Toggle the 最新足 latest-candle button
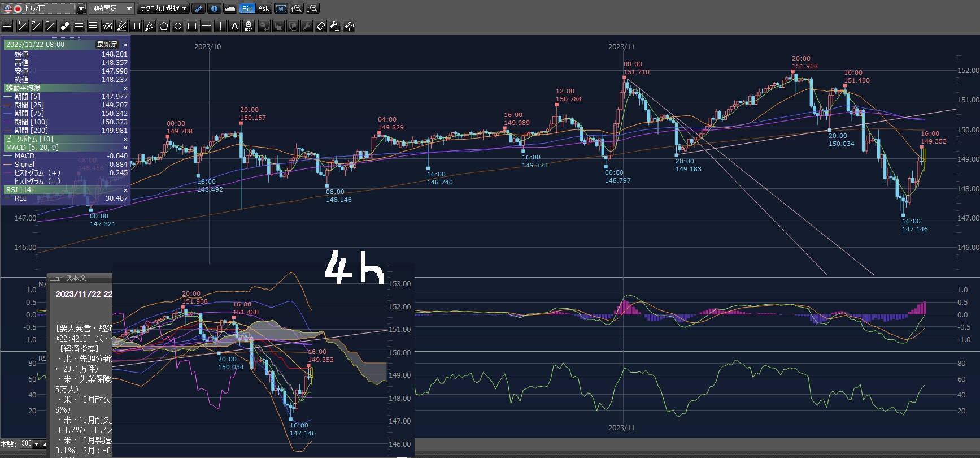Screen dimensions: 980x458 (x=107, y=45)
